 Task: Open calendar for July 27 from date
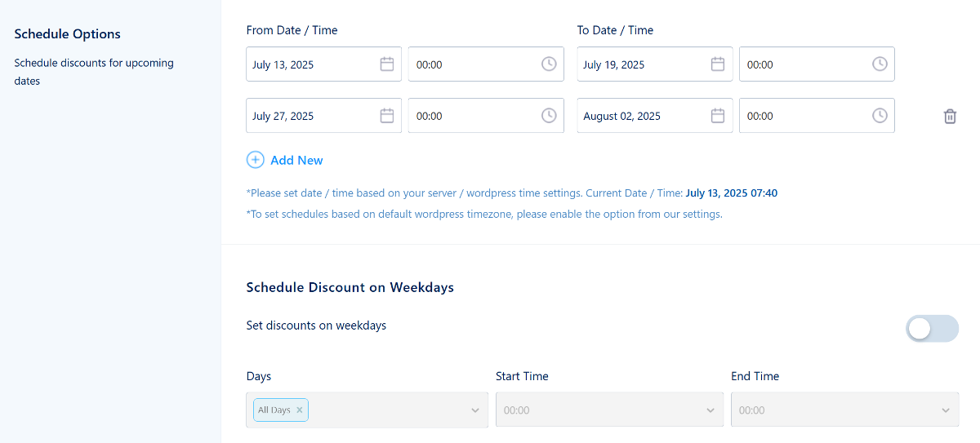(x=387, y=116)
